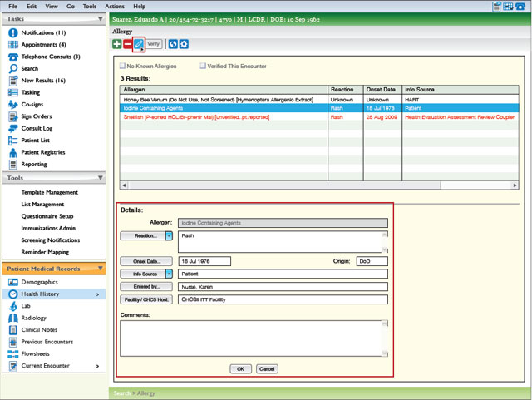
Task: Collapse the Tasks panel arrow
Action: click(100, 18)
